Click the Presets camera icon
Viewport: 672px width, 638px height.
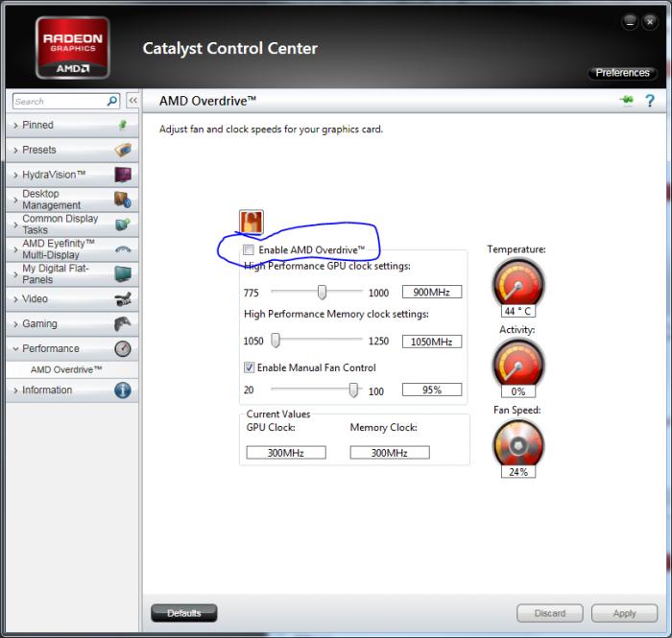click(x=123, y=150)
